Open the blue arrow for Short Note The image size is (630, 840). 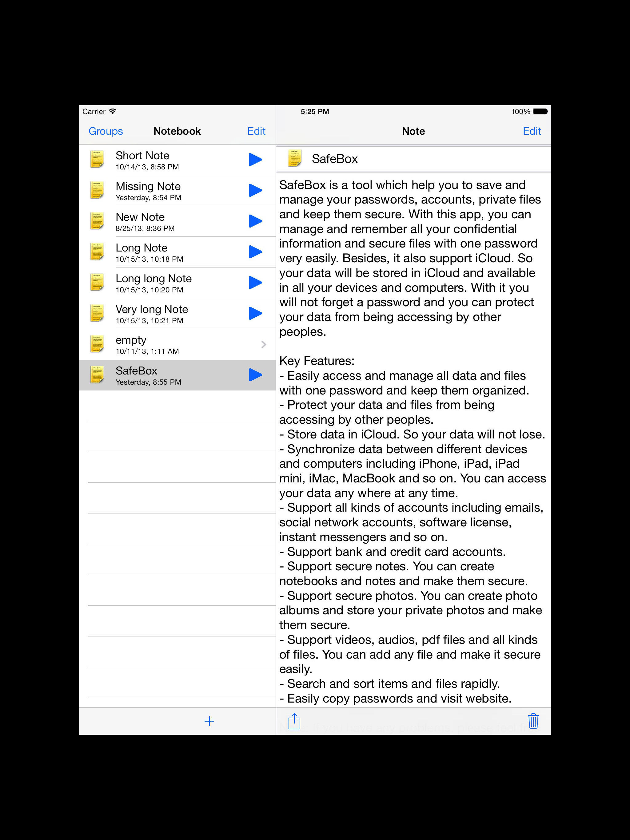coord(255,160)
